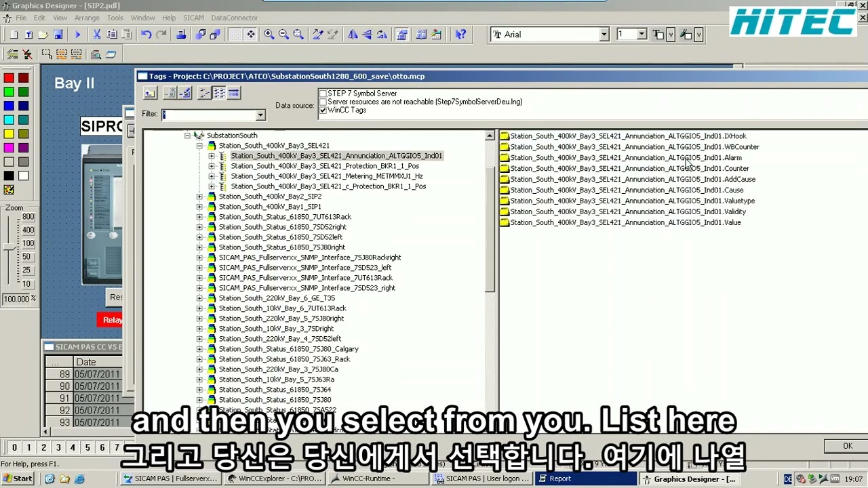This screenshot has height=488, width=868.
Task: Click the Cut scissors icon
Action: tap(97, 35)
